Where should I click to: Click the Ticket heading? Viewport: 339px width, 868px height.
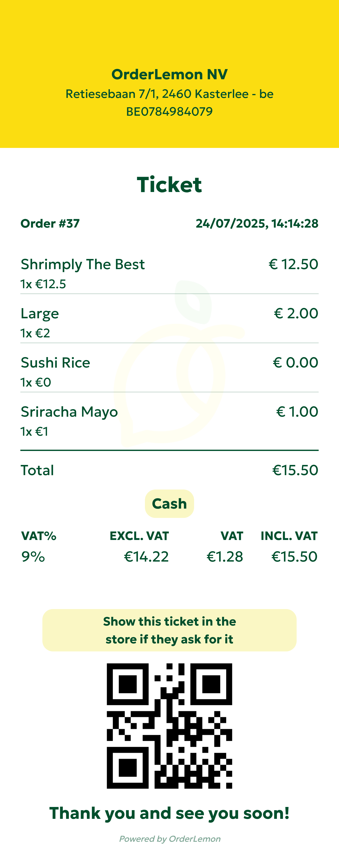coord(169,185)
